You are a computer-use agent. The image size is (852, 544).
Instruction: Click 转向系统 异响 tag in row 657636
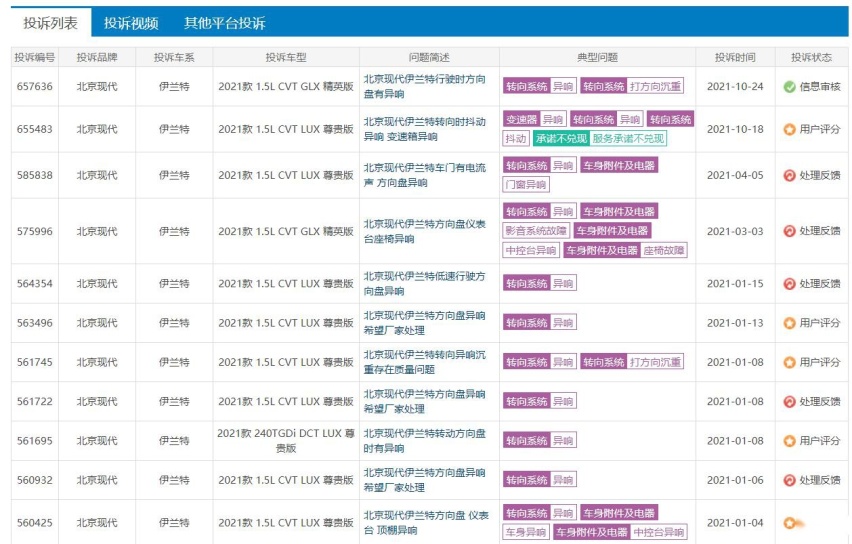click(x=540, y=86)
